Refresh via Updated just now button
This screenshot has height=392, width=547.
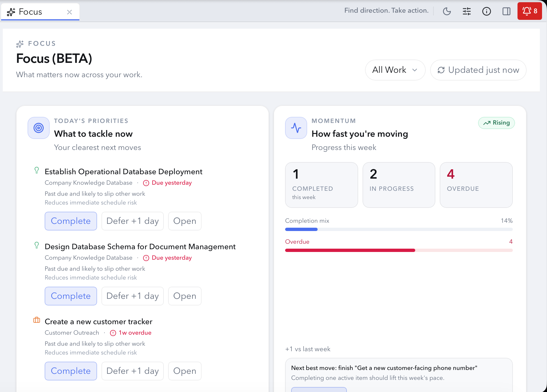478,70
